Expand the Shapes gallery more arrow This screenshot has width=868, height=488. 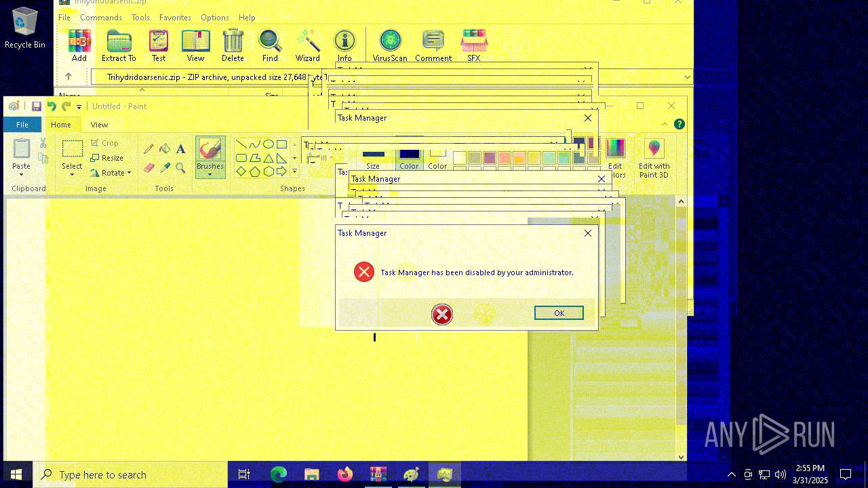pyautogui.click(x=294, y=171)
